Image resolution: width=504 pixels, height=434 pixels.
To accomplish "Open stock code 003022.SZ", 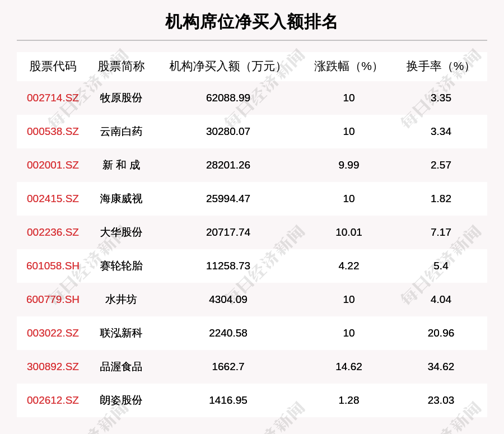I will (x=53, y=333).
